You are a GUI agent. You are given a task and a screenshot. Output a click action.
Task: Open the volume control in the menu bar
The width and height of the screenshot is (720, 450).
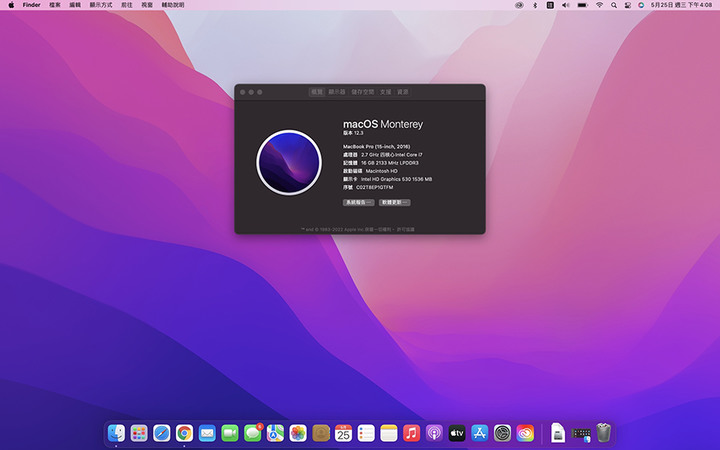(566, 5)
